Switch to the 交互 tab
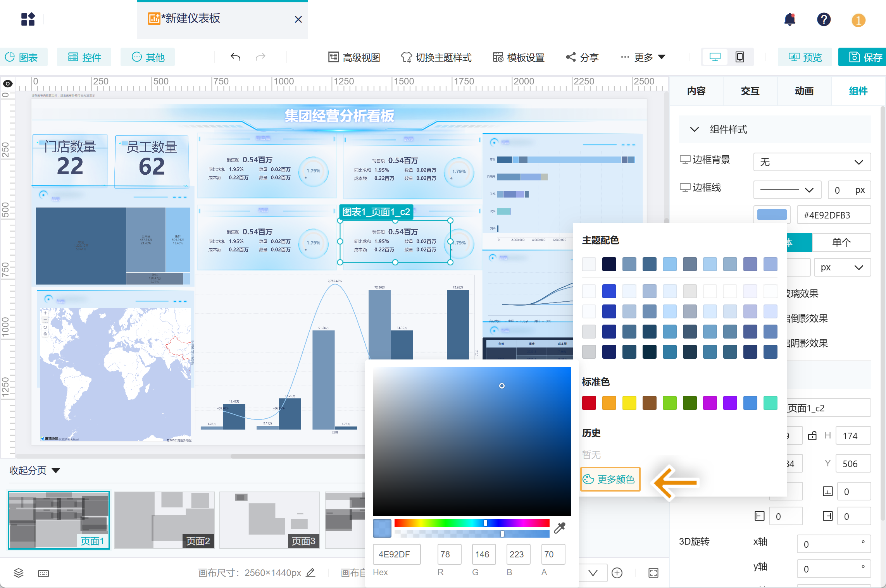This screenshot has width=886, height=588. [x=750, y=91]
